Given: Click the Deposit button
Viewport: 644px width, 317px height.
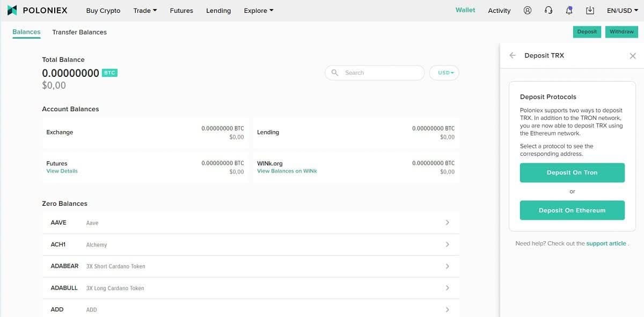Looking at the screenshot, I should 587,32.
